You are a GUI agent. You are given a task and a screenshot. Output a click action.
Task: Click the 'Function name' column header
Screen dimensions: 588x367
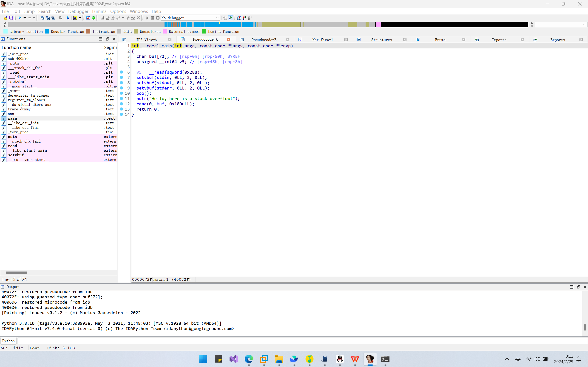tap(51, 47)
